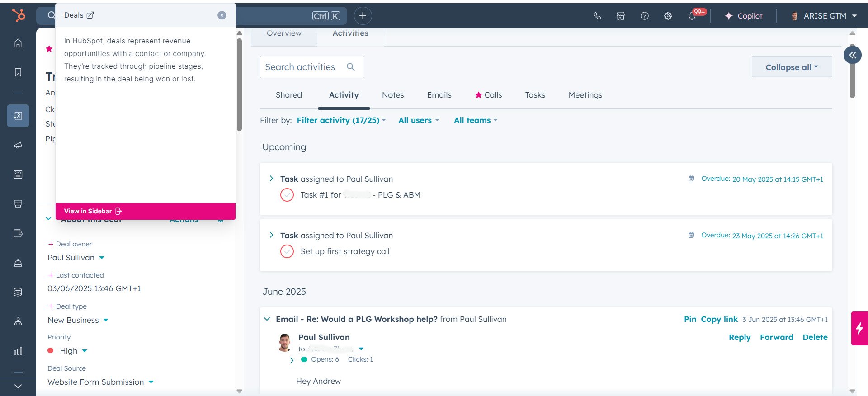Open the Deal type New Business dropdown
The width and height of the screenshot is (868, 396).
tap(78, 320)
